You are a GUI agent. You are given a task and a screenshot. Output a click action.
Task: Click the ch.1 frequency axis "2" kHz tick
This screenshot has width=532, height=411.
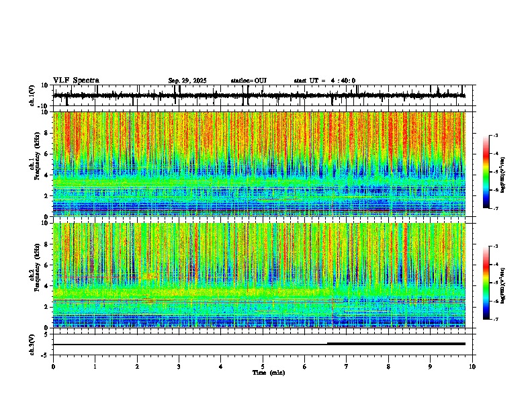point(46,195)
